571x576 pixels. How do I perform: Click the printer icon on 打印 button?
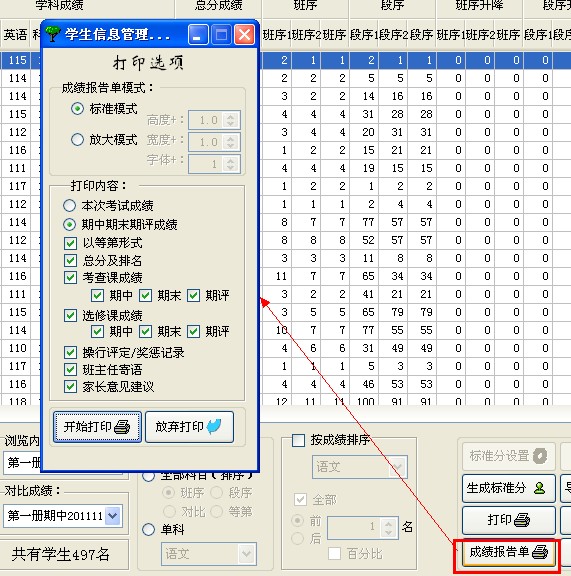(521, 520)
